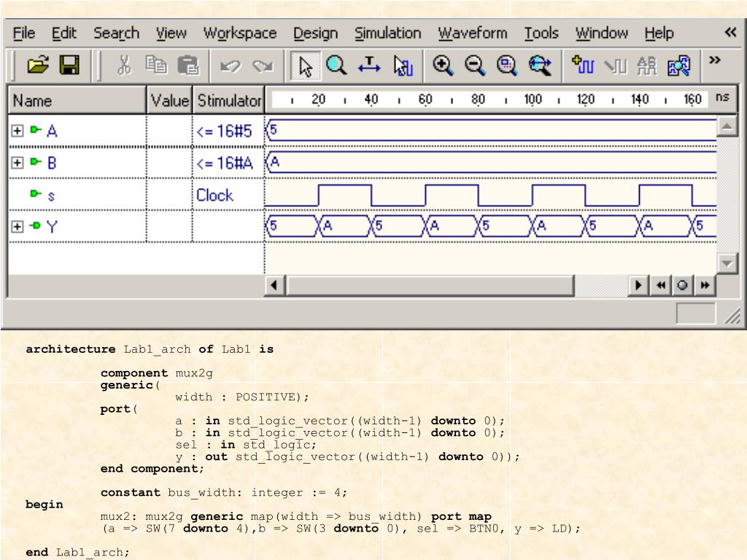Open the Help menu
747x560 pixels.
(659, 33)
